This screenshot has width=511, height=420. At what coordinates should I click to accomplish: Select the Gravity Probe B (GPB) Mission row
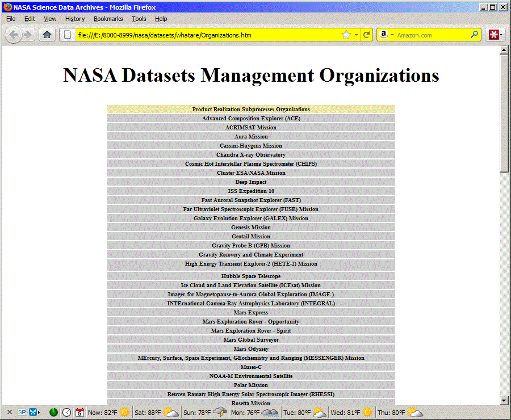[251, 246]
